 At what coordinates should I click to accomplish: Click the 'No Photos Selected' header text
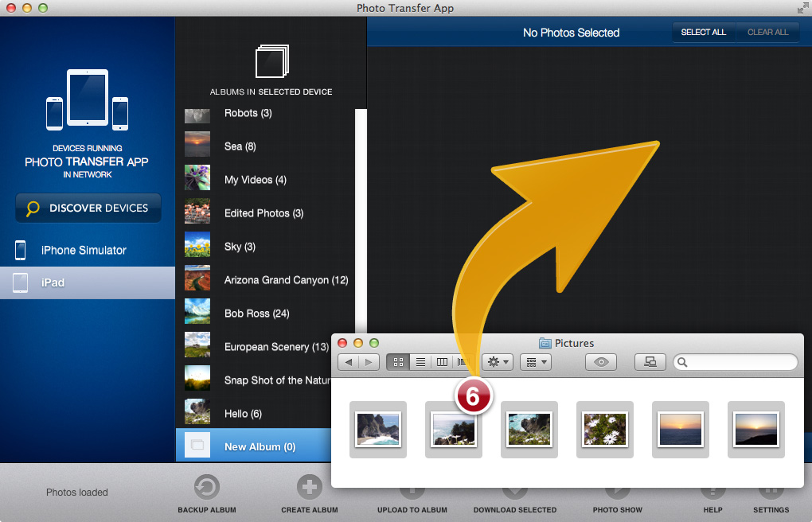[572, 33]
